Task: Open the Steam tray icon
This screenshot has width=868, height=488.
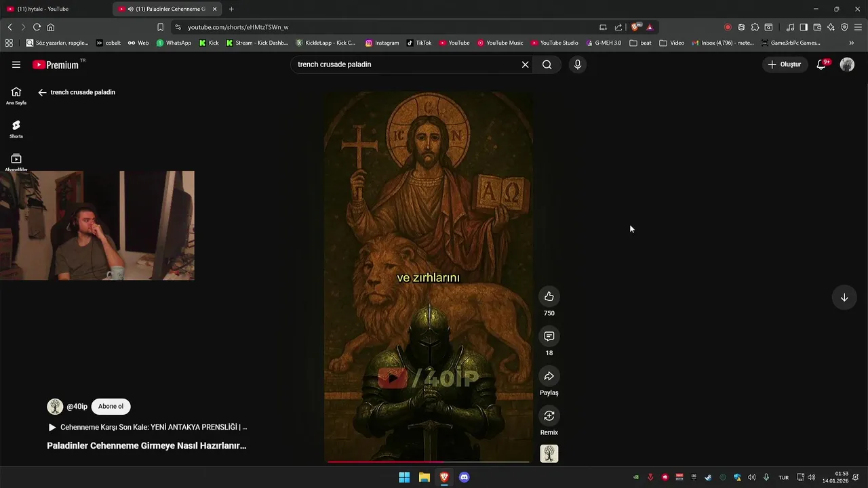Action: (x=708, y=477)
